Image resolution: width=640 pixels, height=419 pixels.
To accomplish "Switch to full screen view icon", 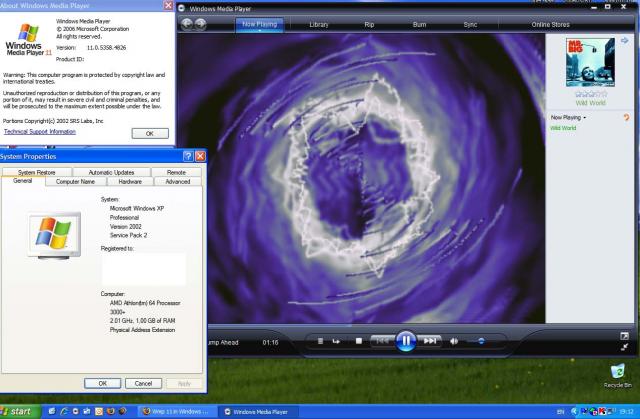I will pyautogui.click(x=624, y=336).
